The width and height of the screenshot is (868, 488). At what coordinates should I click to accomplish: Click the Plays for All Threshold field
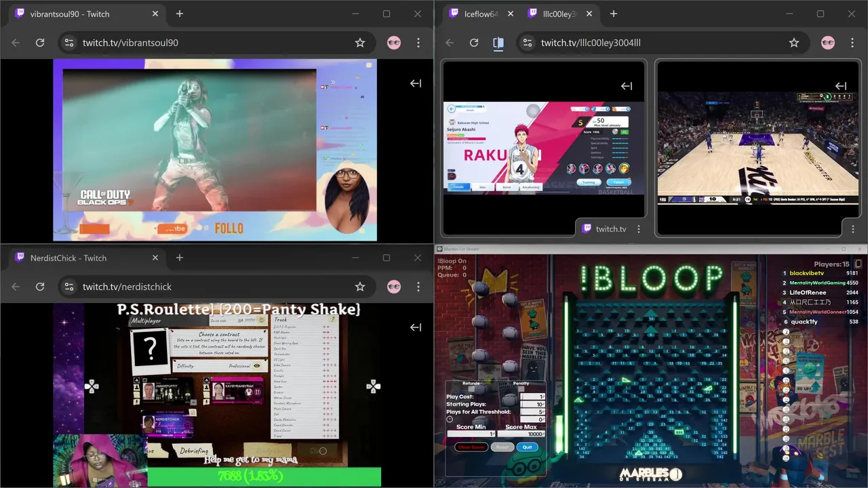tap(532, 411)
